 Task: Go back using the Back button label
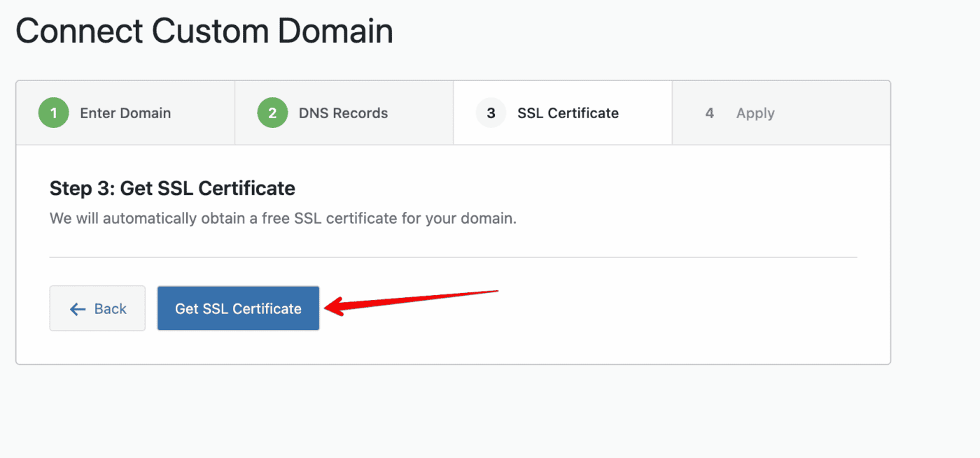click(x=111, y=309)
